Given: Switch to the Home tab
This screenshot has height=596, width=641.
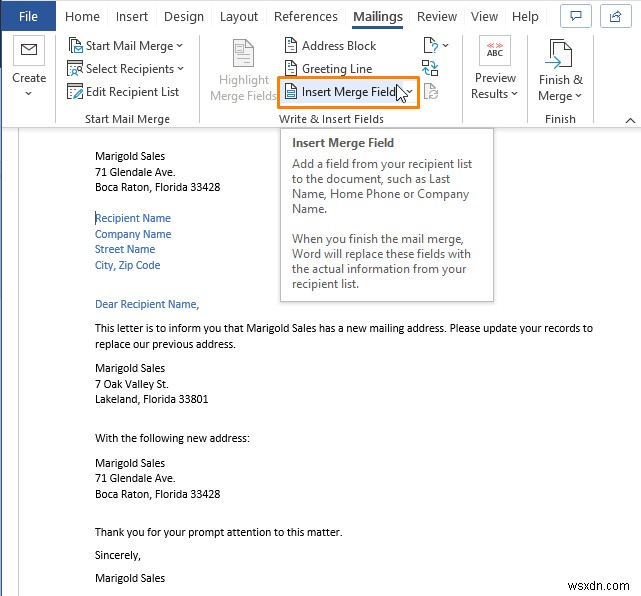Looking at the screenshot, I should pos(82,16).
